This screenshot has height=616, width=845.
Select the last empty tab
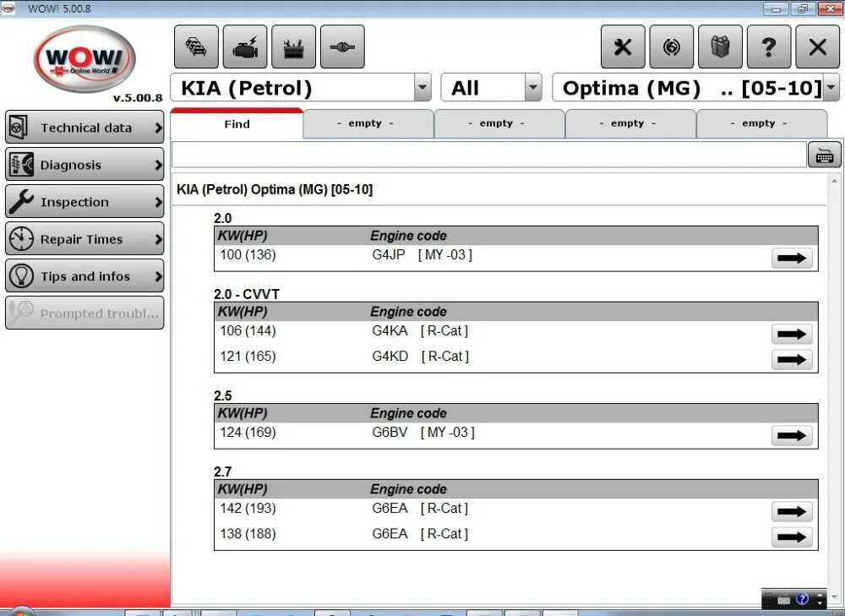pyautogui.click(x=762, y=123)
